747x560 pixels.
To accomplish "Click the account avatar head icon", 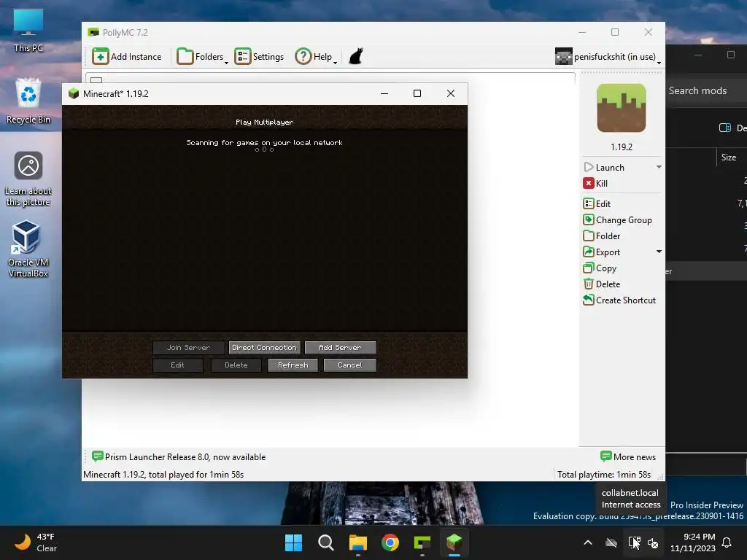I will (564, 57).
